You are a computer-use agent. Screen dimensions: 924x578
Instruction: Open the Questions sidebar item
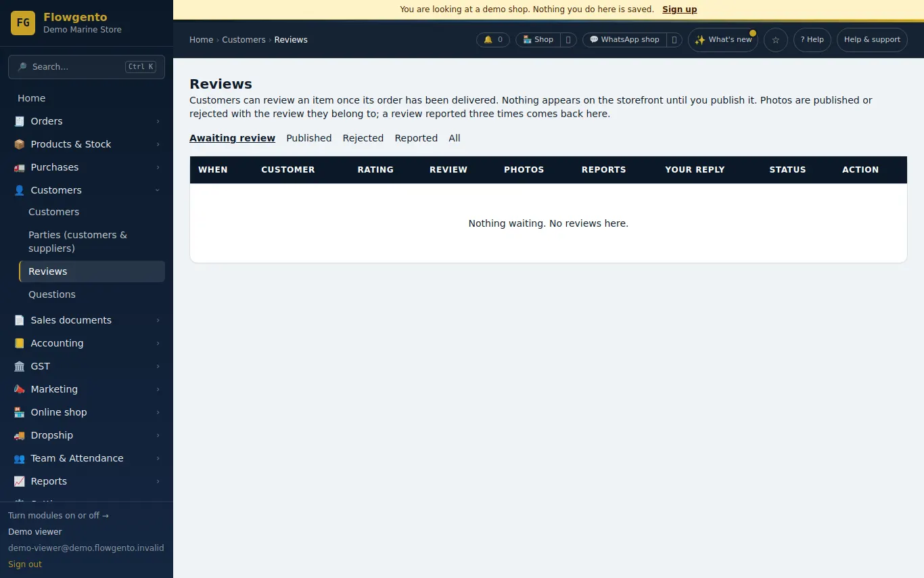click(x=92, y=294)
